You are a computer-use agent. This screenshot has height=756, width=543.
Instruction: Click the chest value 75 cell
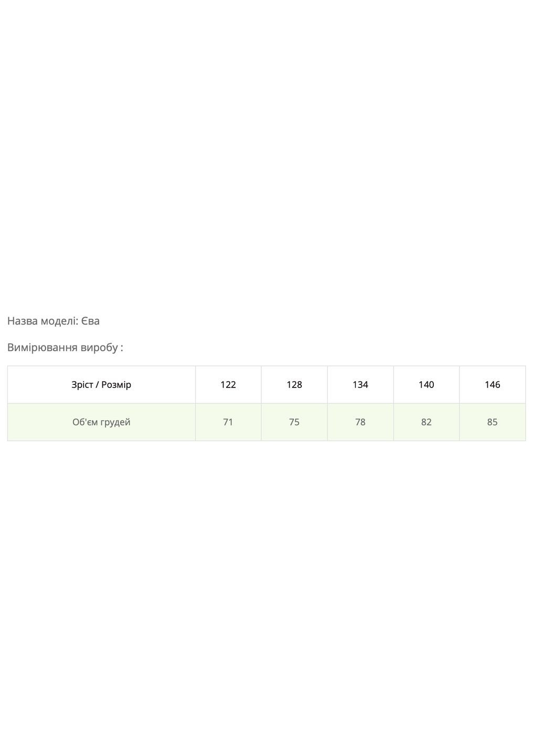coord(294,422)
